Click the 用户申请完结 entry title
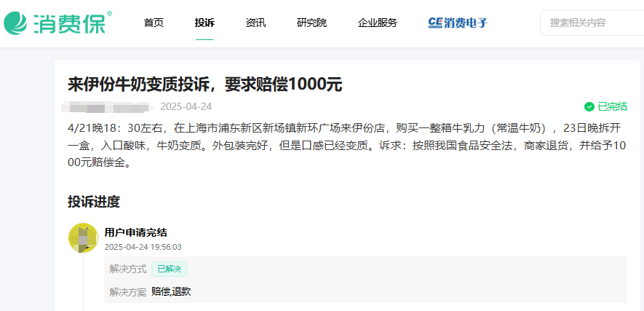Image resolution: width=644 pixels, height=311 pixels. [x=136, y=232]
